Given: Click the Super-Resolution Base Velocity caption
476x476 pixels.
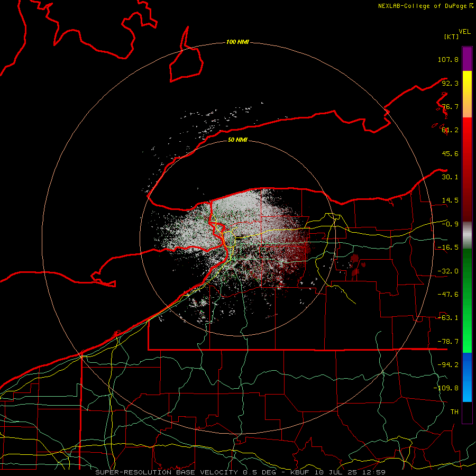Looking at the screenshot, I should pyautogui.click(x=241, y=472).
